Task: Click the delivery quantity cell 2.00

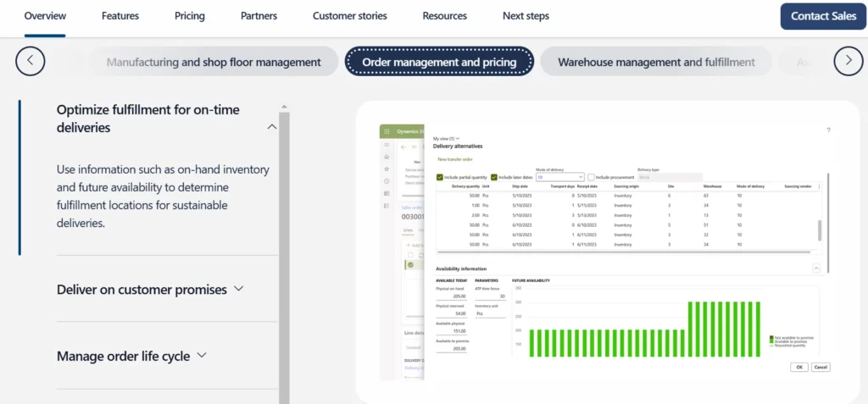Action: [x=475, y=215]
